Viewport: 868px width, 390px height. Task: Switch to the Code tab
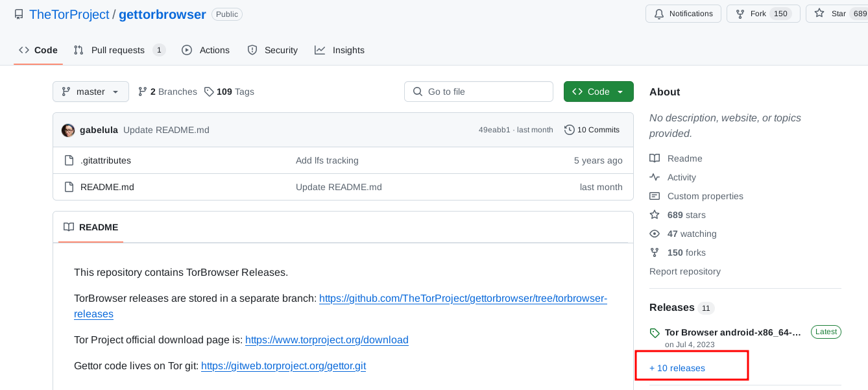tap(38, 50)
